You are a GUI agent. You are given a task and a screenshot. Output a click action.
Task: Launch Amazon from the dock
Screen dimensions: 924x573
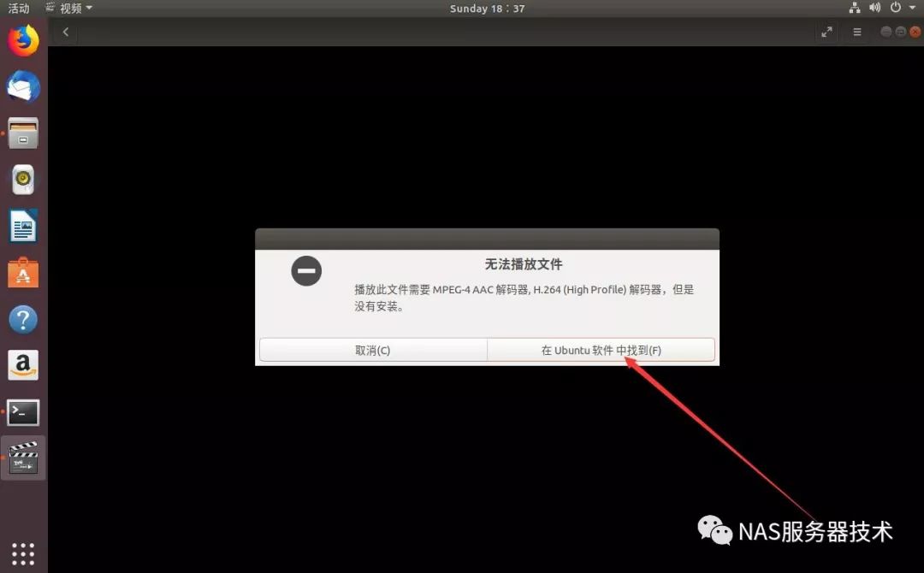pos(23,366)
